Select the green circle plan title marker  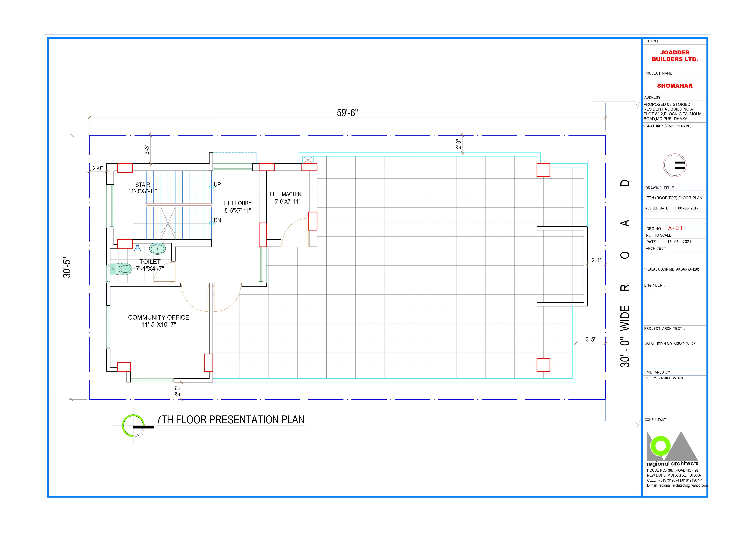pos(133,426)
